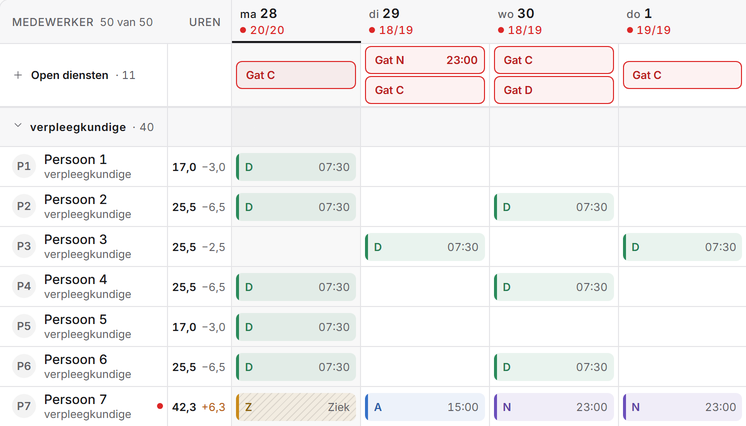
Task: Click the 50 van 50 employee count
Action: click(126, 22)
